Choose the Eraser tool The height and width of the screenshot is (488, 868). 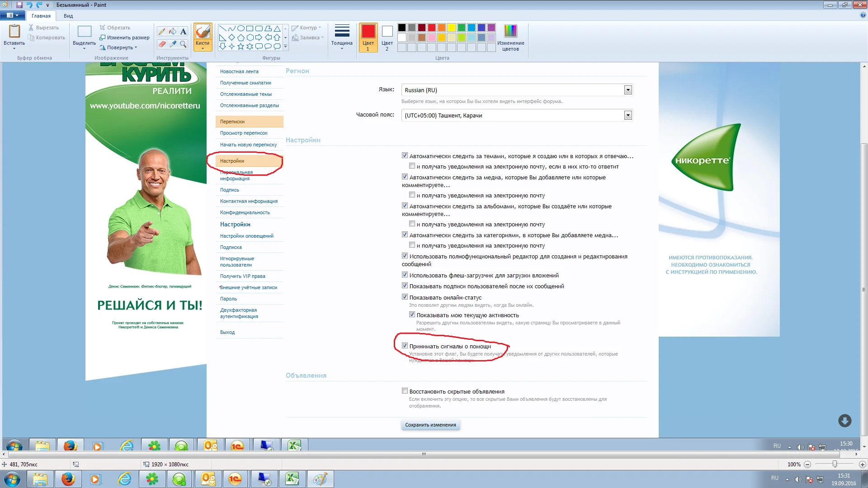point(162,44)
